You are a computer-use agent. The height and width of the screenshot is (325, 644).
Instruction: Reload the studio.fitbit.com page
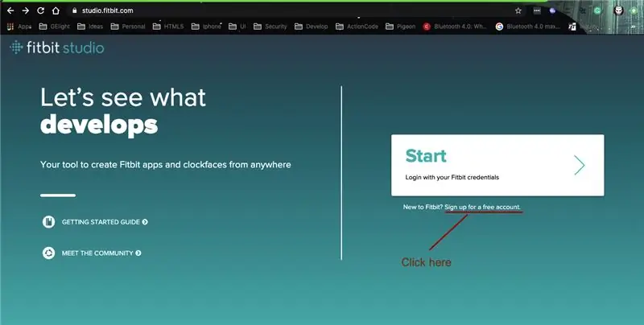coord(40,10)
